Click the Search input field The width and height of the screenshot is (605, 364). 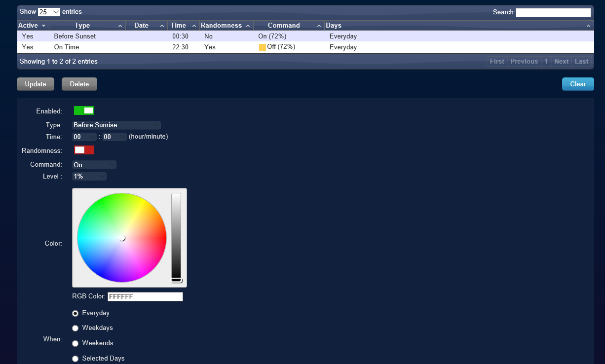click(553, 12)
